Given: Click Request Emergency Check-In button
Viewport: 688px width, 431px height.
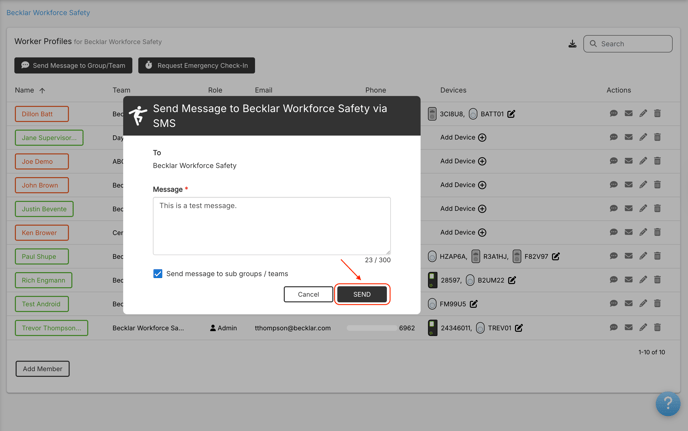Looking at the screenshot, I should [x=196, y=65].
